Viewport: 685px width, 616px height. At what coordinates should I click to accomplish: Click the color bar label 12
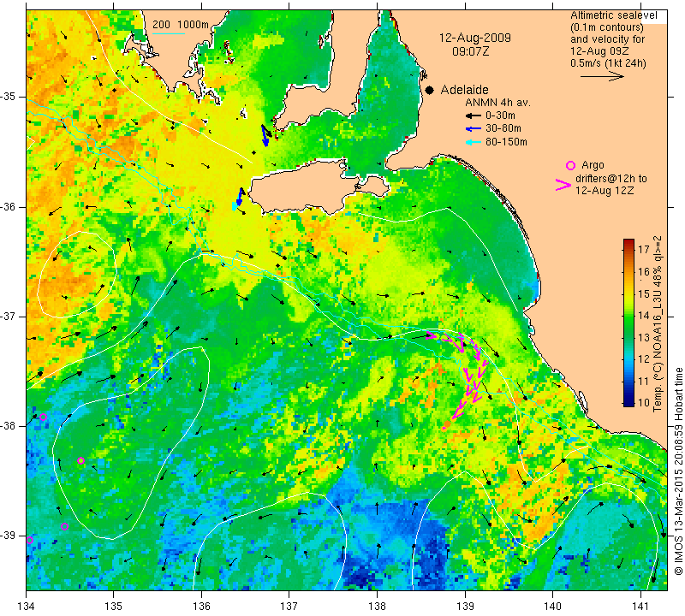(x=644, y=358)
